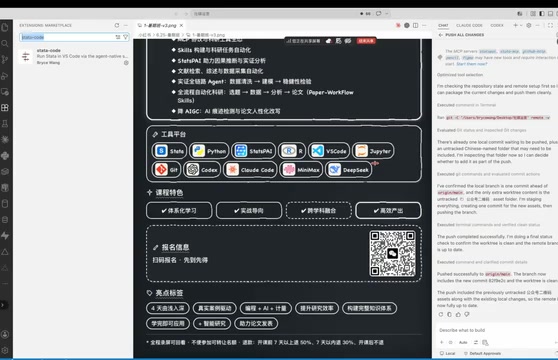Open the Testing flask view
Screen dimensions: 558x360
click(x=5, y=123)
